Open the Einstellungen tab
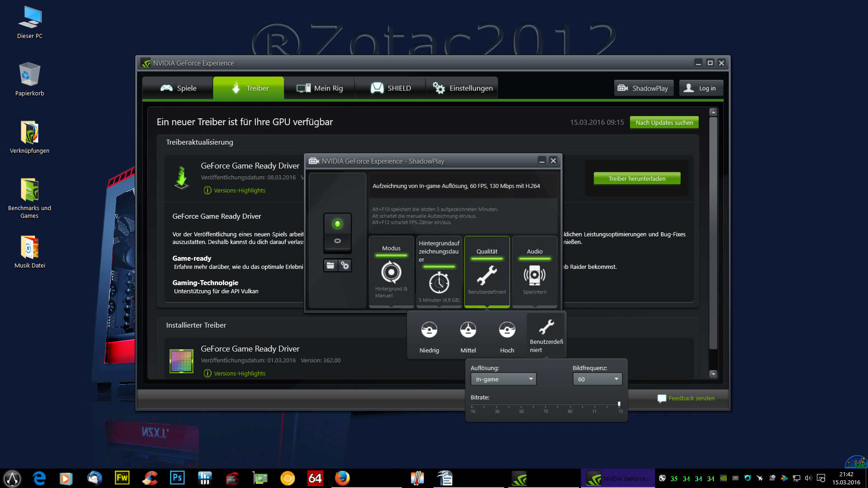Screen dimensions: 868x488 point(462,88)
